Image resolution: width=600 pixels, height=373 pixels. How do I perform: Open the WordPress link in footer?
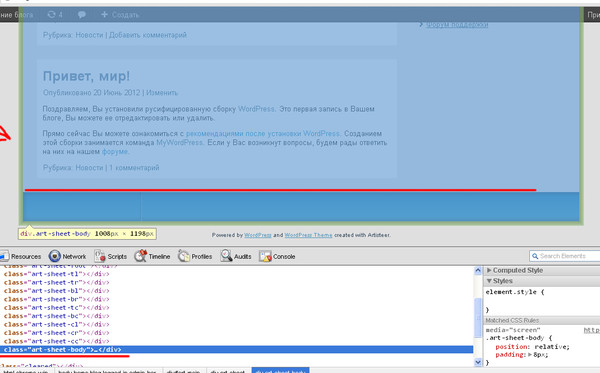point(258,235)
